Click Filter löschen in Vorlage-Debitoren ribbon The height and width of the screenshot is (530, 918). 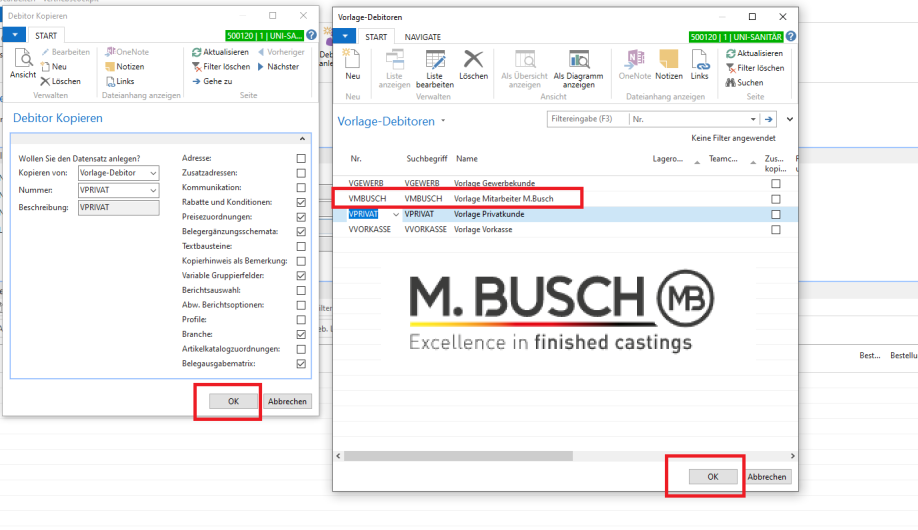(755, 68)
